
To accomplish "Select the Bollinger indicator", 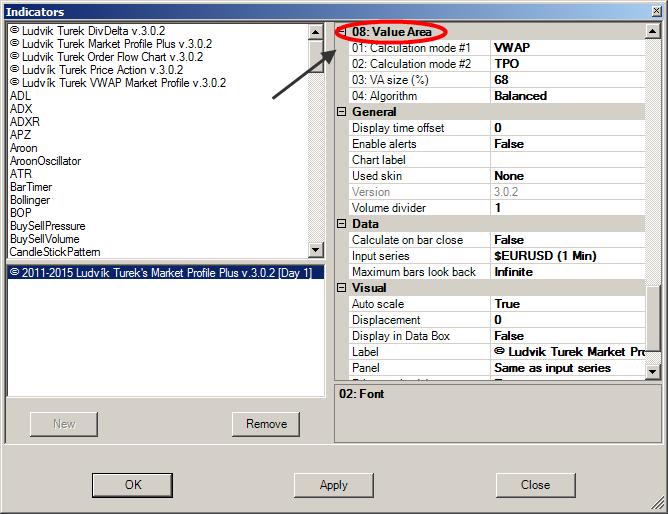I will point(30,200).
